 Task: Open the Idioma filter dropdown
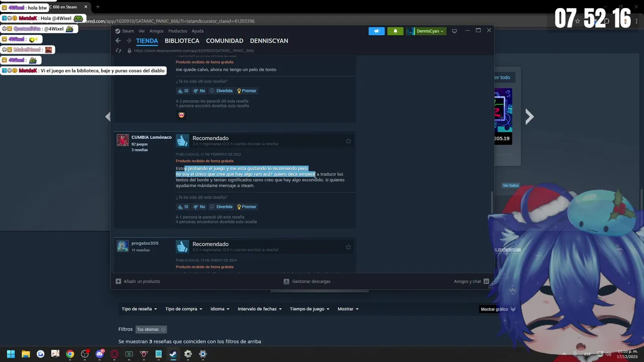point(220,309)
